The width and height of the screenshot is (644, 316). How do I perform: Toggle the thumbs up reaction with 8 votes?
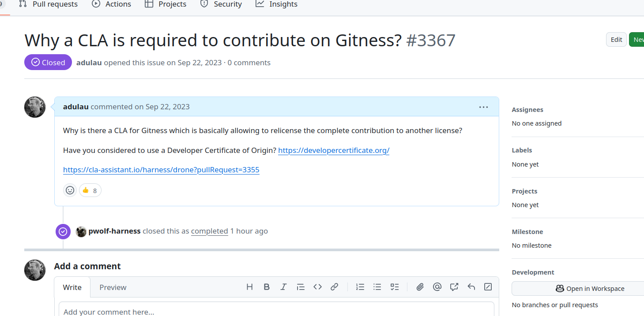click(x=90, y=190)
